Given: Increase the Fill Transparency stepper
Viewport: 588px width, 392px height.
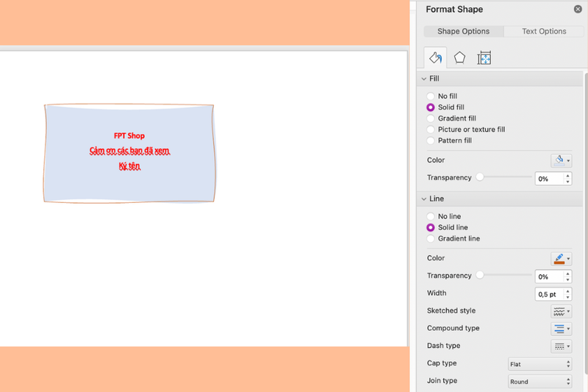Looking at the screenshot, I should (x=567, y=176).
